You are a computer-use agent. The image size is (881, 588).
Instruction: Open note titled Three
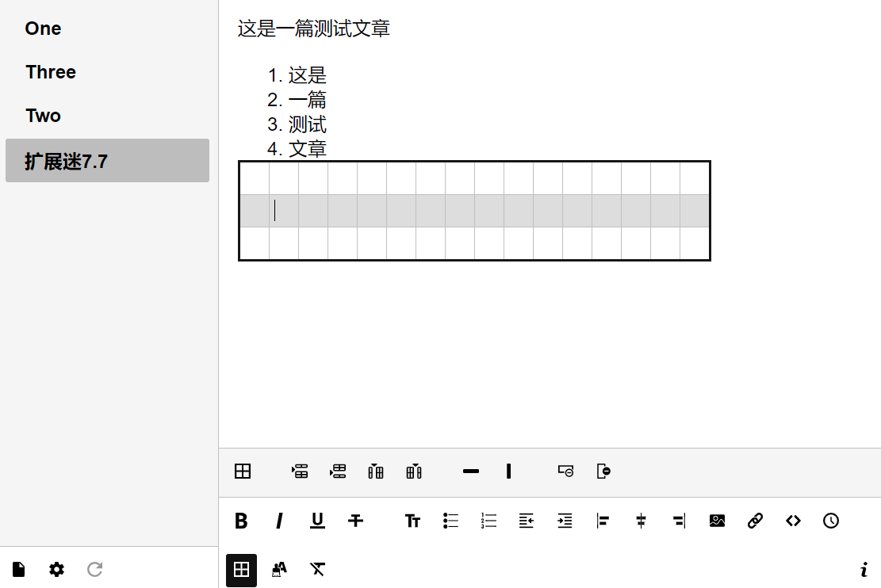pos(107,72)
